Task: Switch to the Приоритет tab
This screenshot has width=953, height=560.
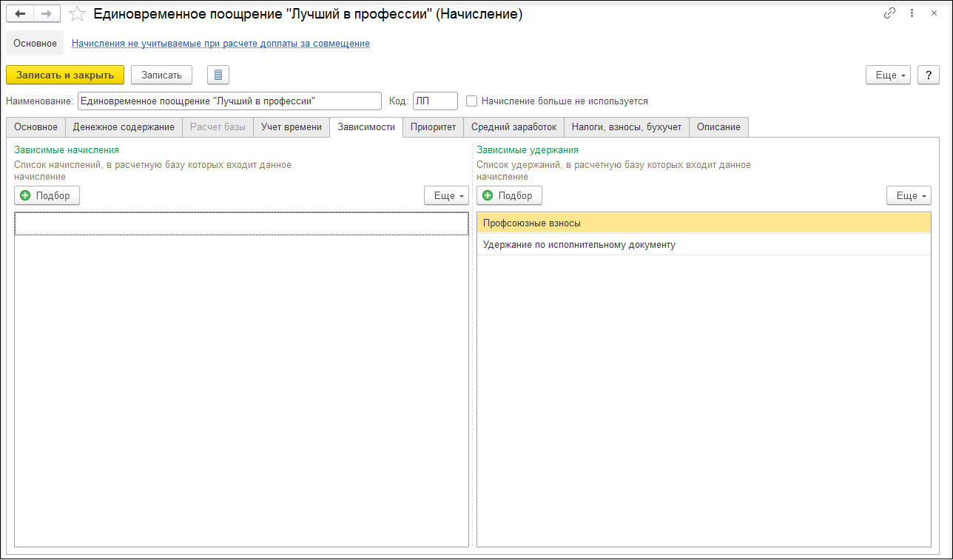Action: (x=434, y=127)
